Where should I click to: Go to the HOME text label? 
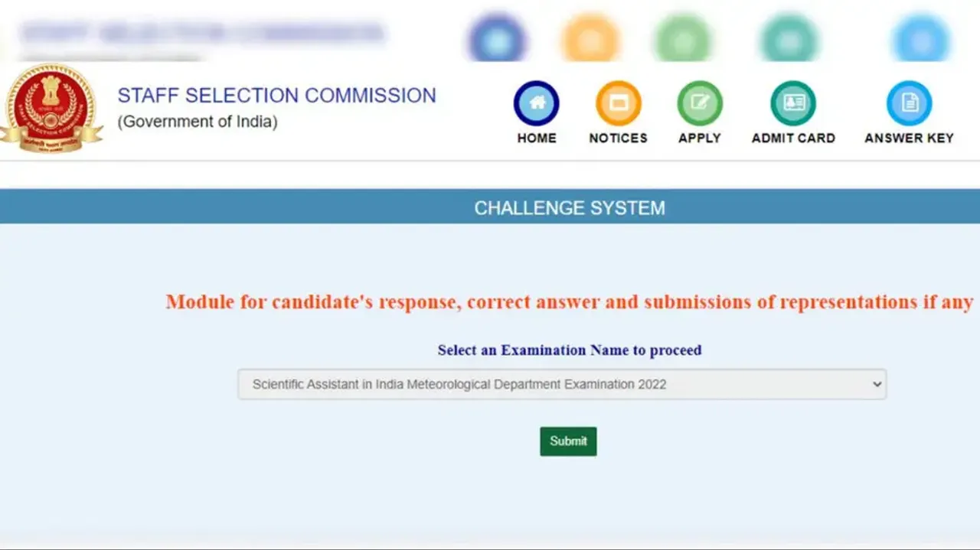pyautogui.click(x=537, y=138)
